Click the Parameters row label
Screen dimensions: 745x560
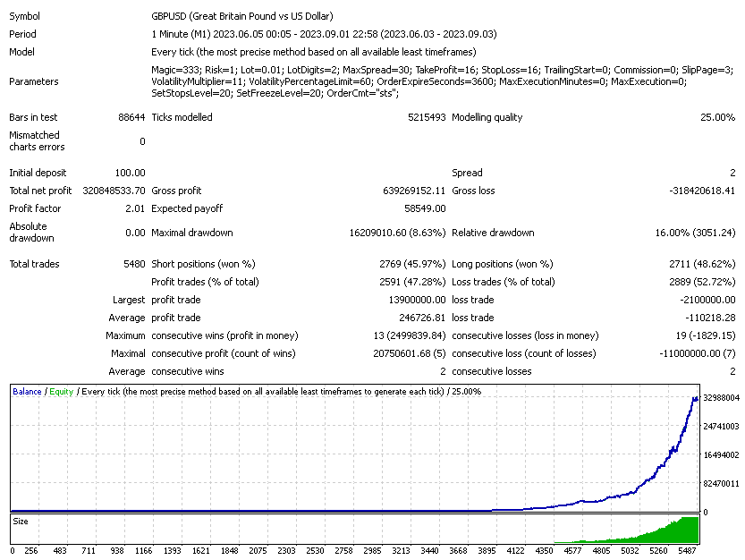click(34, 81)
